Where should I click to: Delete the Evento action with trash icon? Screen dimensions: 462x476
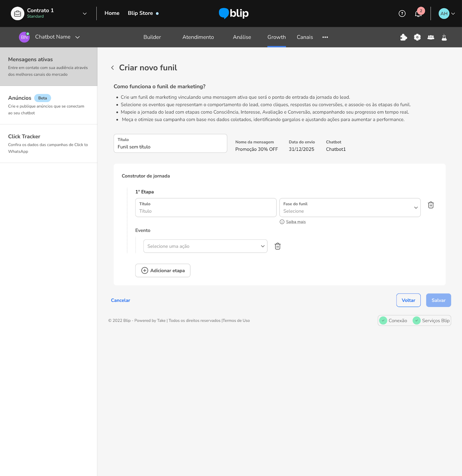pos(277,246)
